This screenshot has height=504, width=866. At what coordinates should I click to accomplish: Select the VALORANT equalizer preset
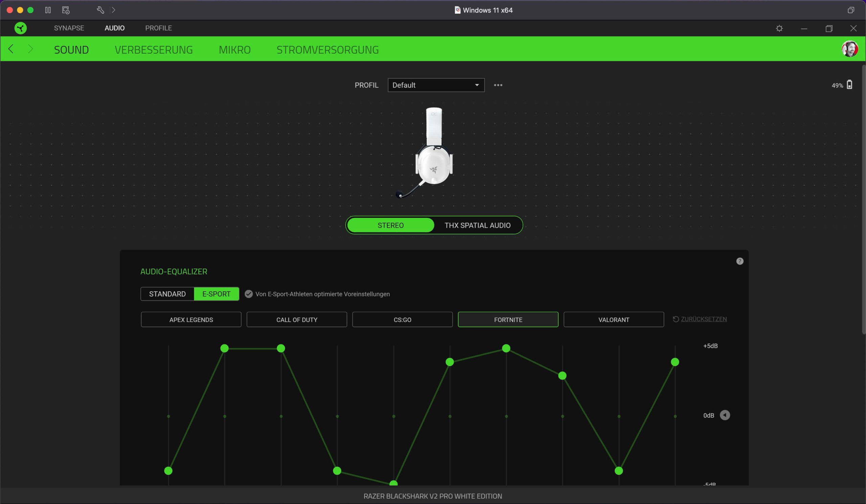(613, 320)
